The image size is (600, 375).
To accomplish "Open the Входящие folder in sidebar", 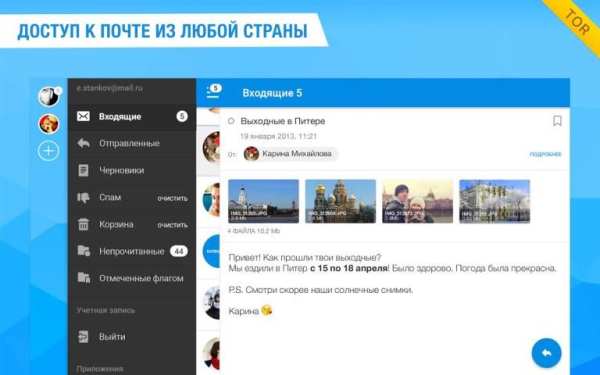I will pyautogui.click(x=132, y=116).
